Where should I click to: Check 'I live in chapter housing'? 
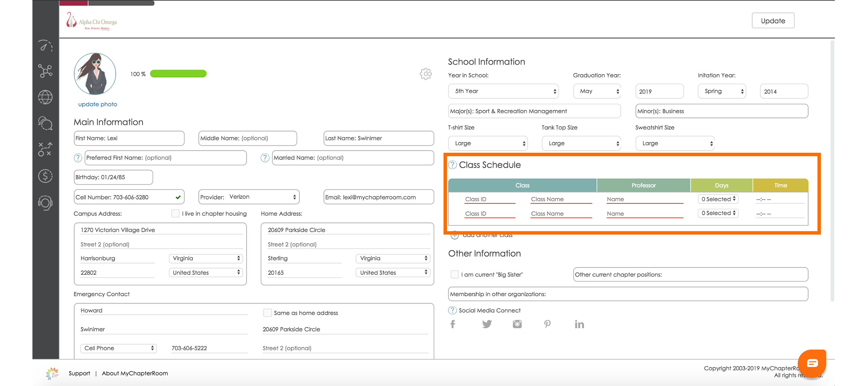[175, 213]
